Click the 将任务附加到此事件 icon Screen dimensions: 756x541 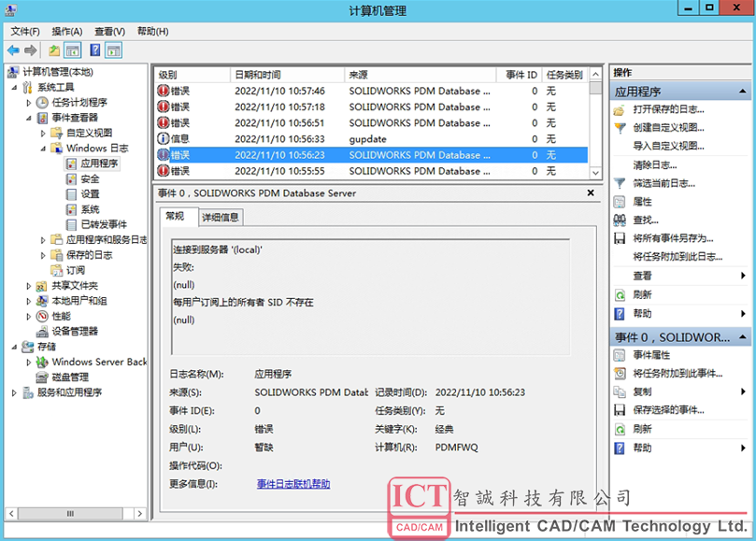620,373
